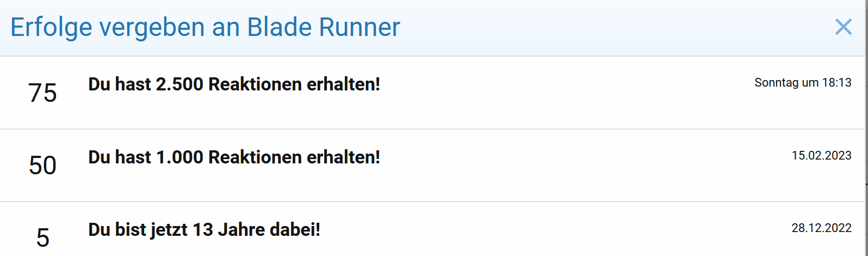
Task: Click the dialog title 'Erfolge vergeben an Blade Runner'
Action: [x=205, y=27]
